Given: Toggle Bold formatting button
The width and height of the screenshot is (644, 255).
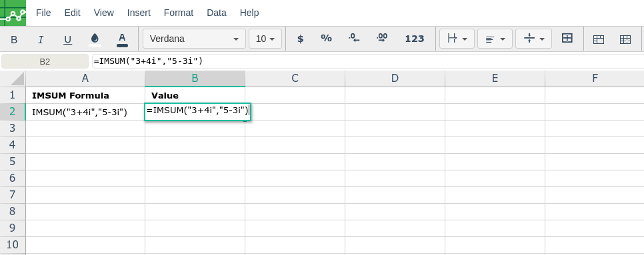Looking at the screenshot, I should (x=14, y=39).
